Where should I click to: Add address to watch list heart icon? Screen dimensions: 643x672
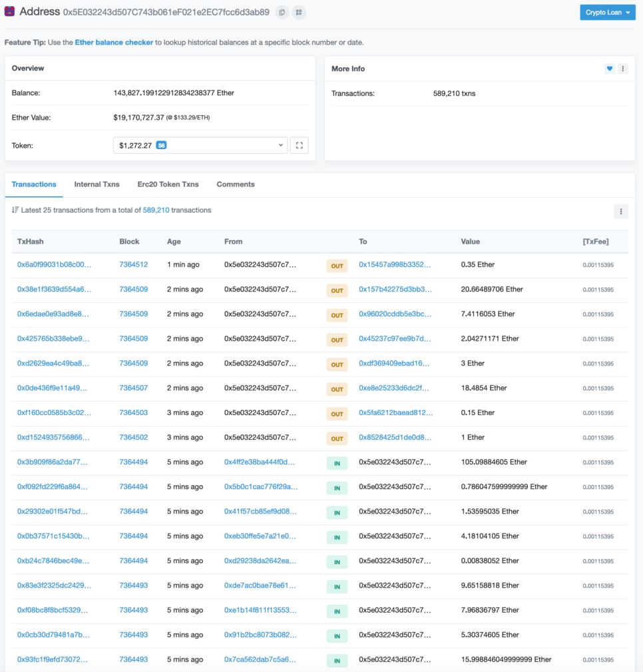pos(610,69)
